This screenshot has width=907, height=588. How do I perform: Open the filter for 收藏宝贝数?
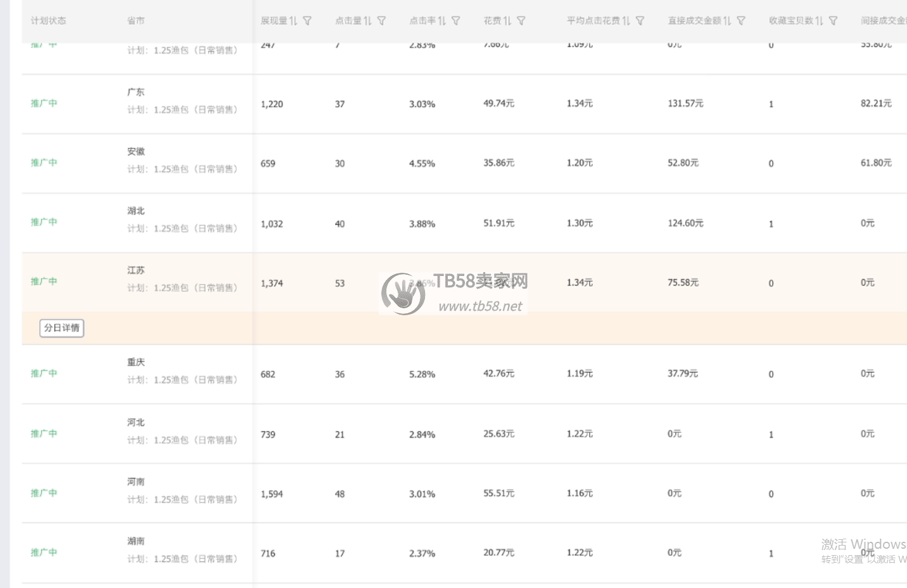(x=833, y=21)
